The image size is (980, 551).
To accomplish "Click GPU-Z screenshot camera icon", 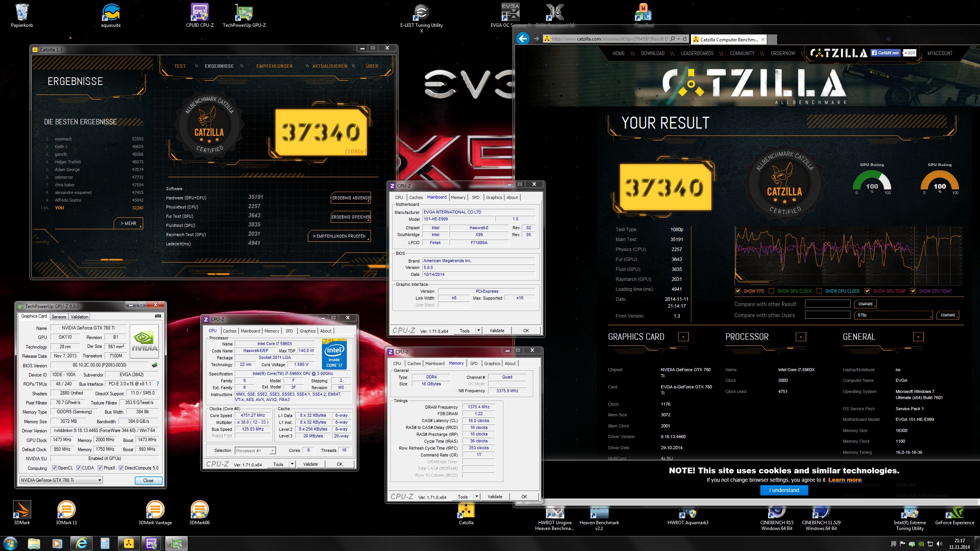I will [x=158, y=316].
